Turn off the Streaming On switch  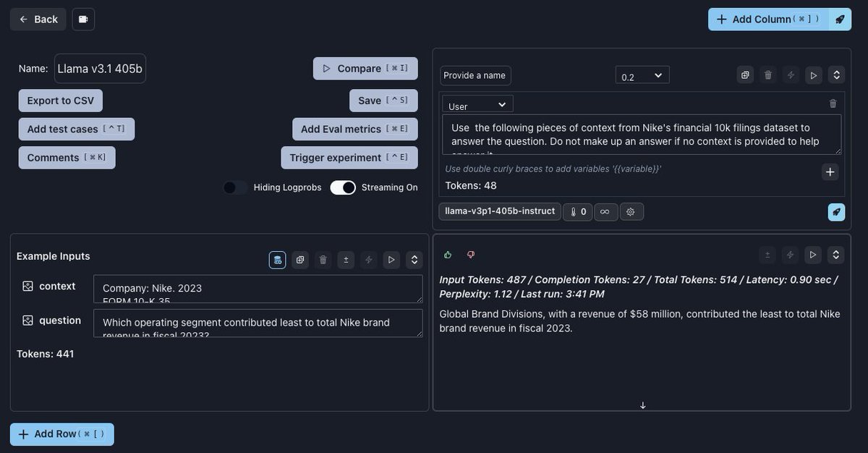[x=343, y=187]
